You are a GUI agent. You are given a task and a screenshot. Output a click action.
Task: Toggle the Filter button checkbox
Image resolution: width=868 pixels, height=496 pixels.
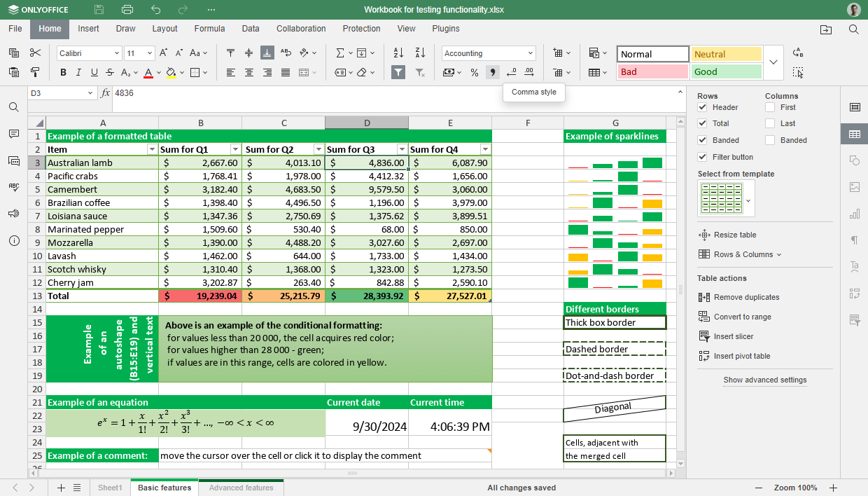pyautogui.click(x=702, y=157)
